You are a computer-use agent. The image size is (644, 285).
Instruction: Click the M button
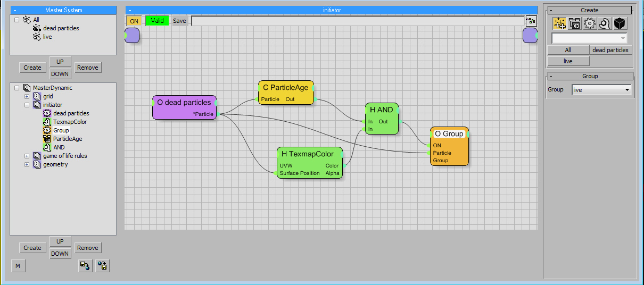coord(18,266)
